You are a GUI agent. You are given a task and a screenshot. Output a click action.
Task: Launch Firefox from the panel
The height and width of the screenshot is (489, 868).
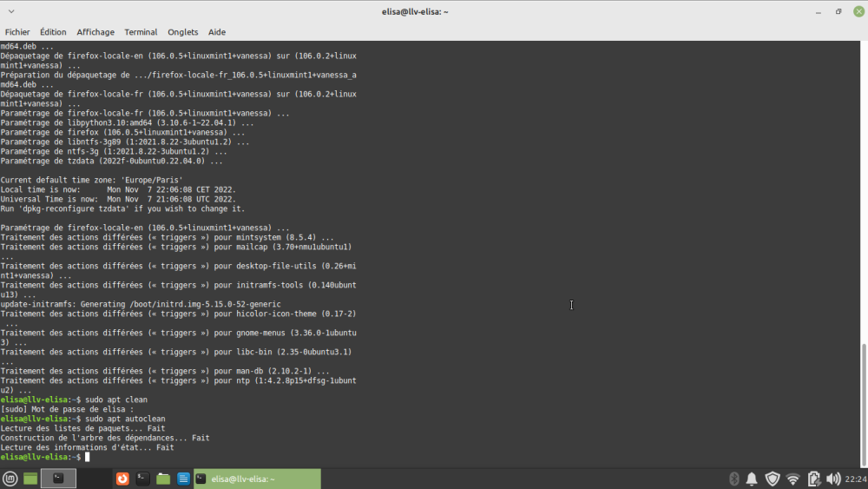click(123, 479)
